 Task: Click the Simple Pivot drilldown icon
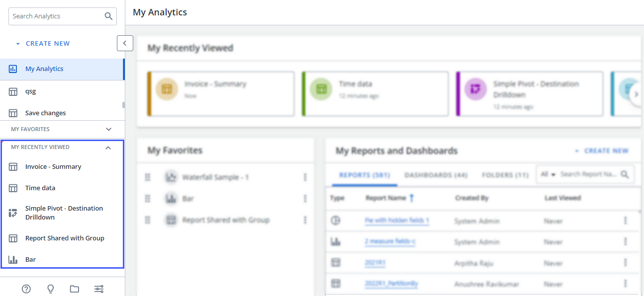[x=13, y=213]
